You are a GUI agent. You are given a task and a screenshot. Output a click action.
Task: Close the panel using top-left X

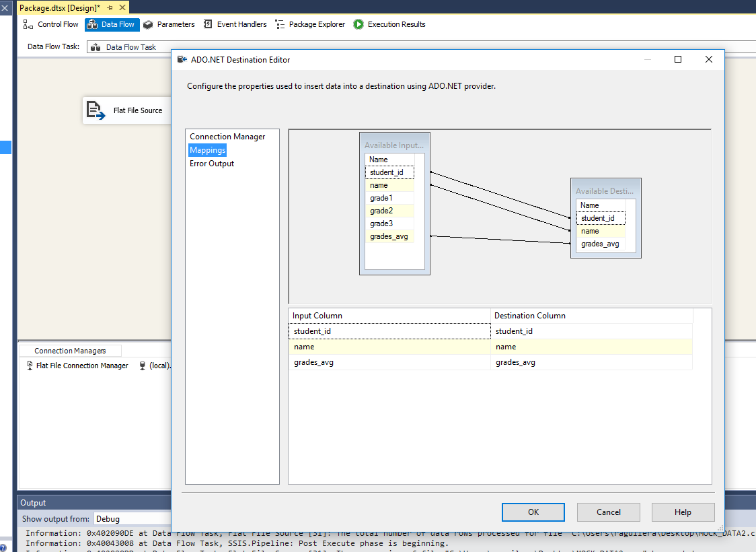[x=5, y=7]
